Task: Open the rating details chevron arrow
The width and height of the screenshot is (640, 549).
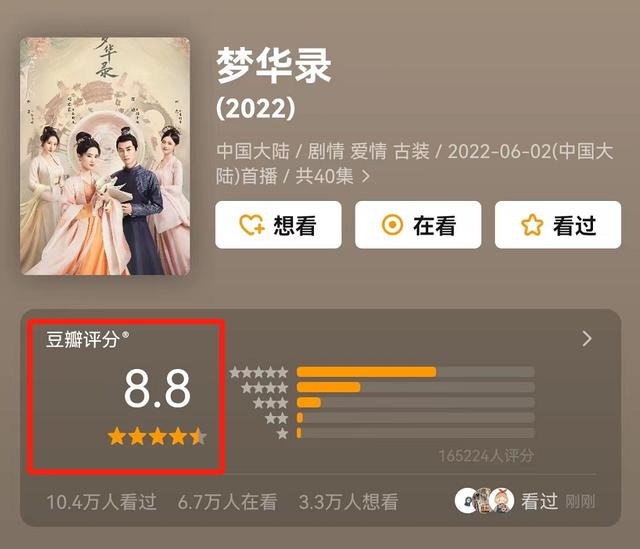Action: pyautogui.click(x=587, y=338)
